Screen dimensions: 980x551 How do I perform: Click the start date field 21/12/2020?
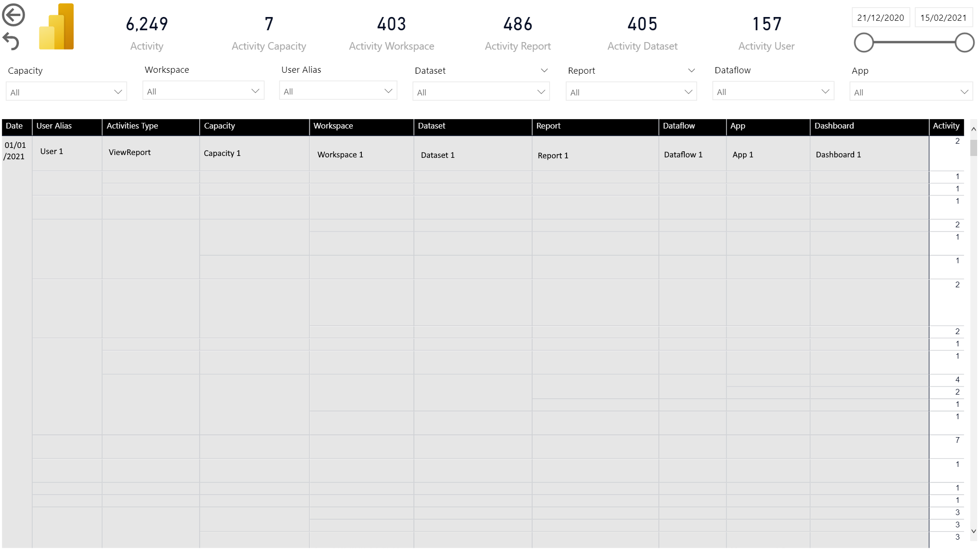(x=881, y=17)
